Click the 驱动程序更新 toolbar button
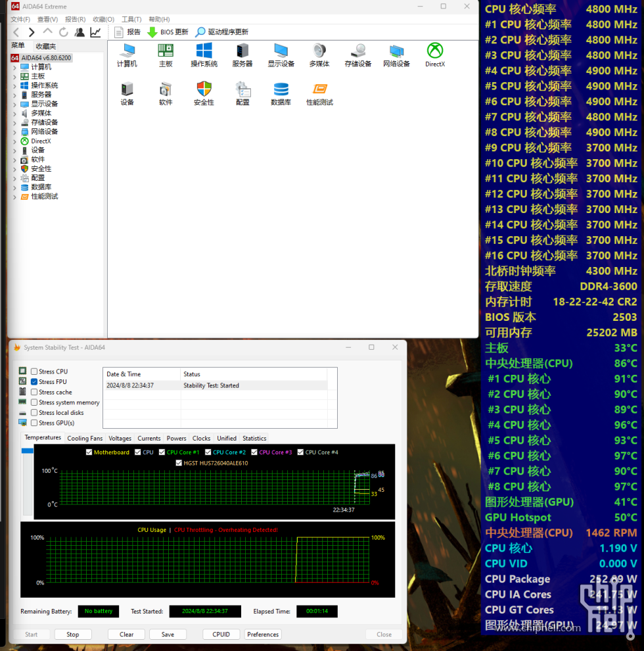Viewport: 644px width, 651px height. click(222, 32)
